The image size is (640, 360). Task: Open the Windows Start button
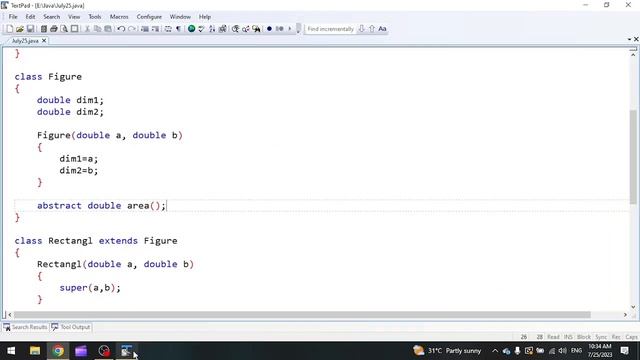11,351
